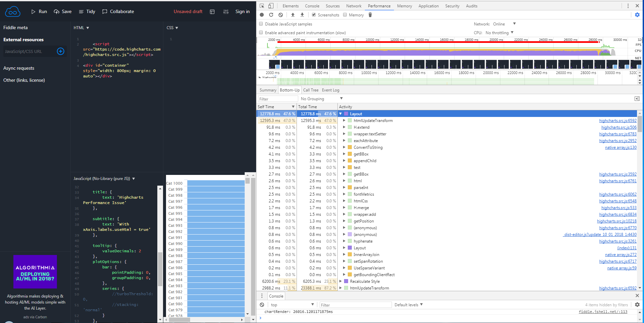Reload and profile with the refresh icon
Screen dimensions: 644x323
[271, 15]
